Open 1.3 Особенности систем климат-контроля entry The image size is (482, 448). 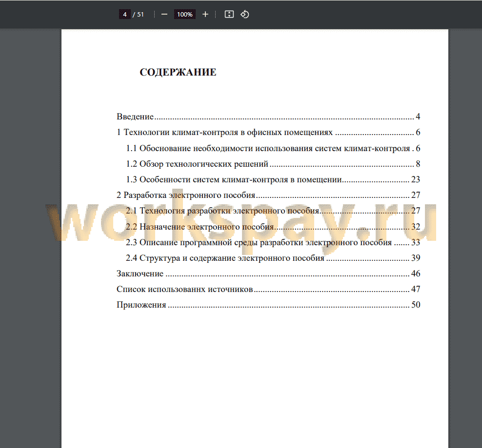[273, 179]
